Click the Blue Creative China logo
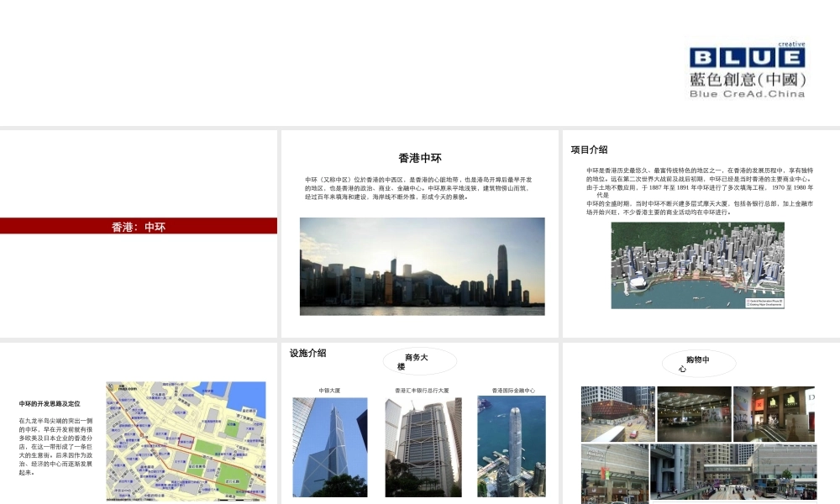 click(748, 70)
